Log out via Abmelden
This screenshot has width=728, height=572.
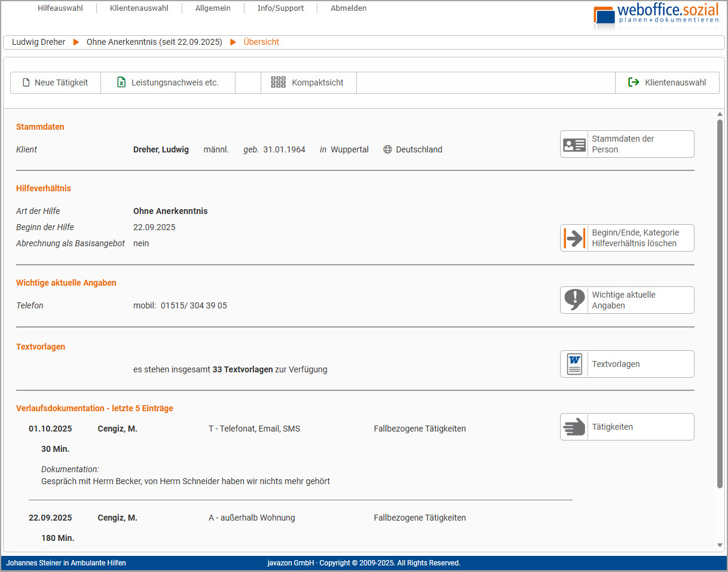pos(348,8)
